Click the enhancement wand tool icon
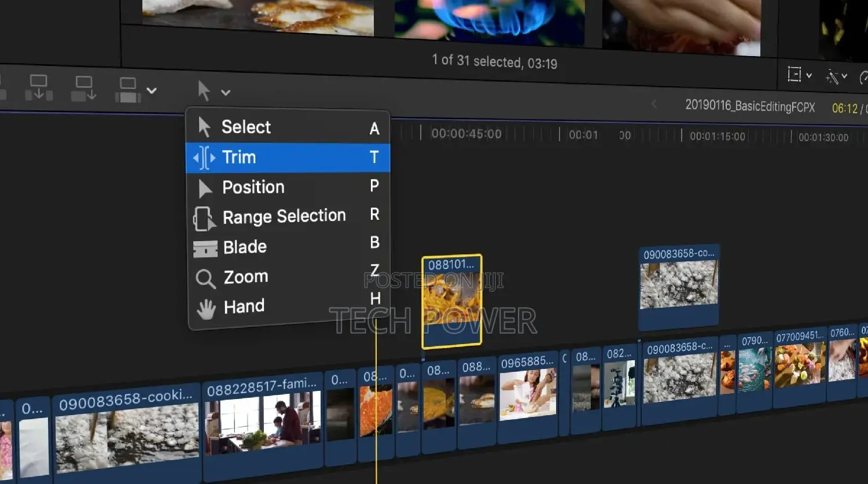Screen dimensions: 868x484 (x=833, y=76)
